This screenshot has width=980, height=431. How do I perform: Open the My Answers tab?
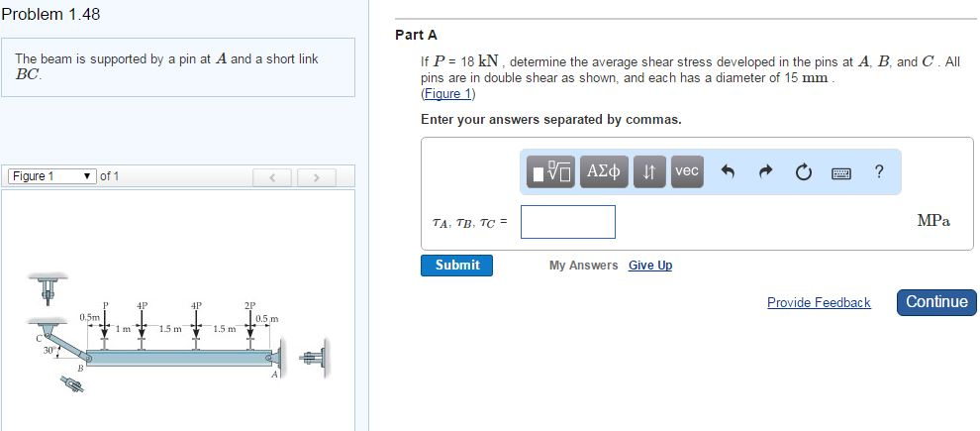pos(583,266)
